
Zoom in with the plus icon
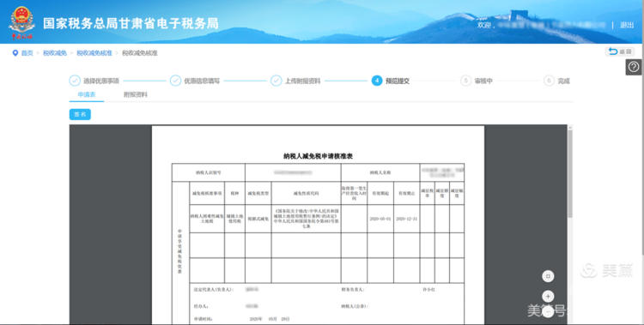548,296
